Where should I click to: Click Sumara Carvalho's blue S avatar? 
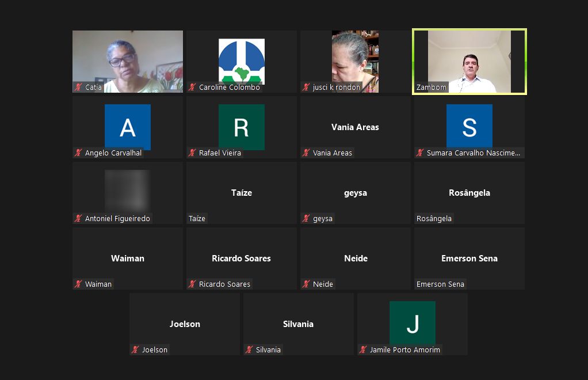tap(469, 126)
